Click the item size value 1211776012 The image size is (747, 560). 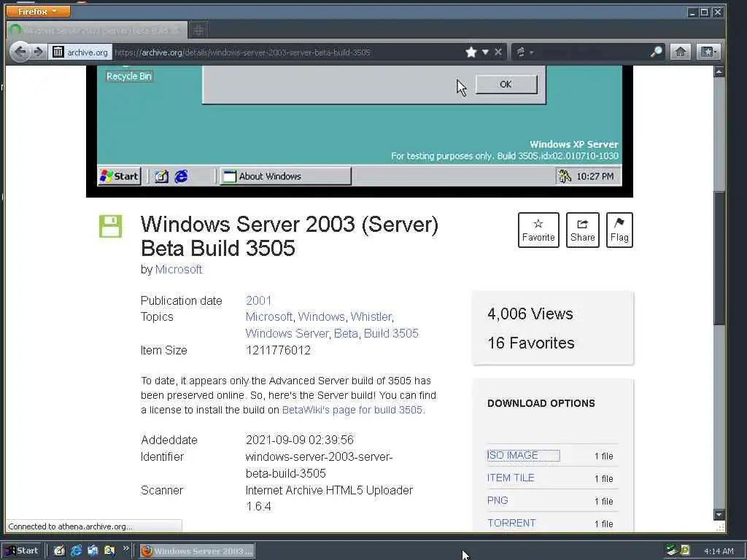[x=278, y=351]
